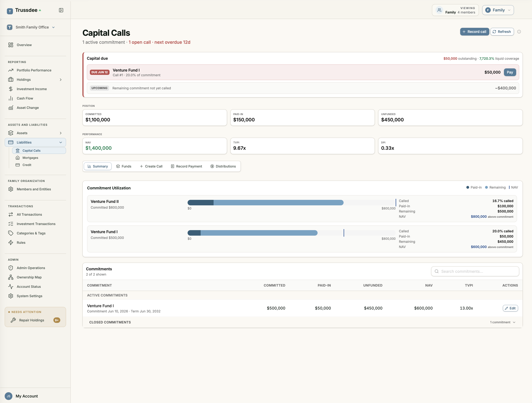Click the Refresh button
The width and height of the screenshot is (532, 403).
[x=502, y=32]
